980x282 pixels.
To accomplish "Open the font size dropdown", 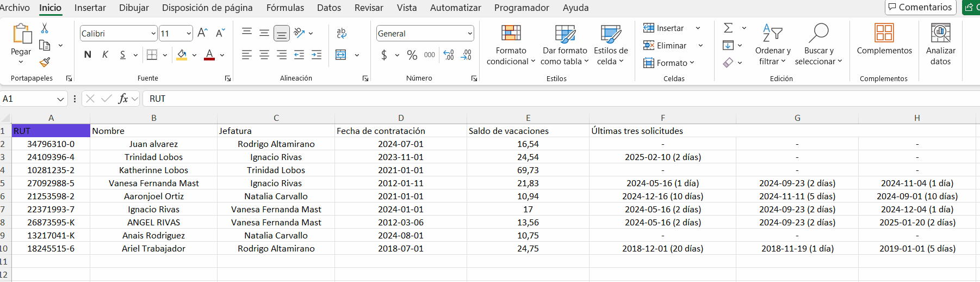I will [x=189, y=34].
